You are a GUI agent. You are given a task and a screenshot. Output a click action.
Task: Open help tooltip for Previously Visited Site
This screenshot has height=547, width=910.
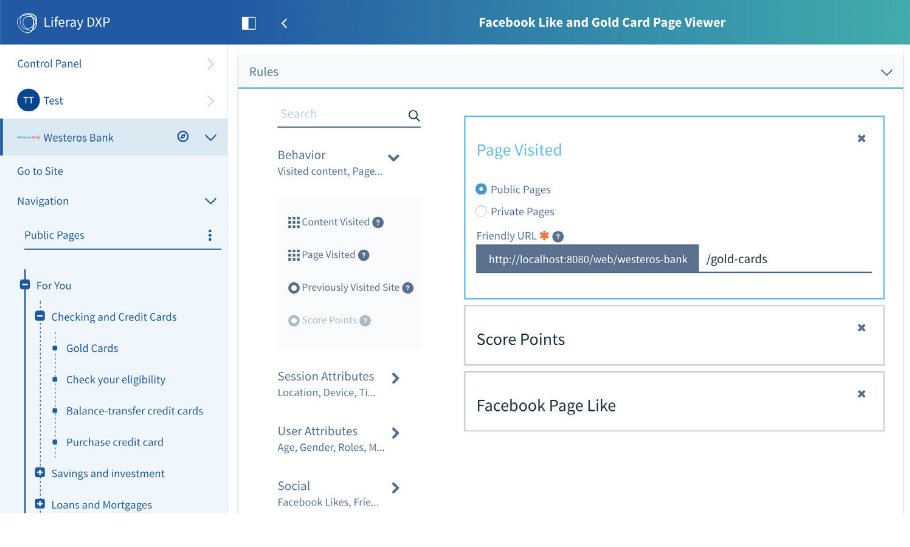[408, 288]
